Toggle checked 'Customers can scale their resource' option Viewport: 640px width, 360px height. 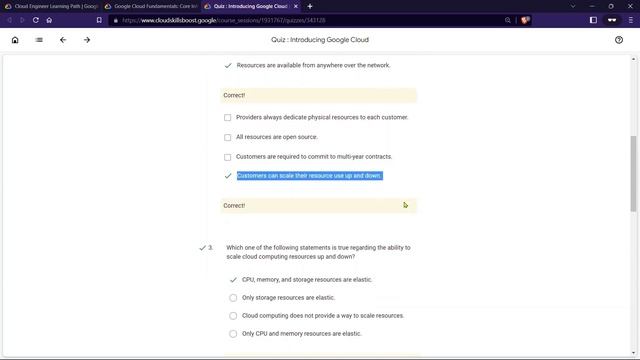228,176
